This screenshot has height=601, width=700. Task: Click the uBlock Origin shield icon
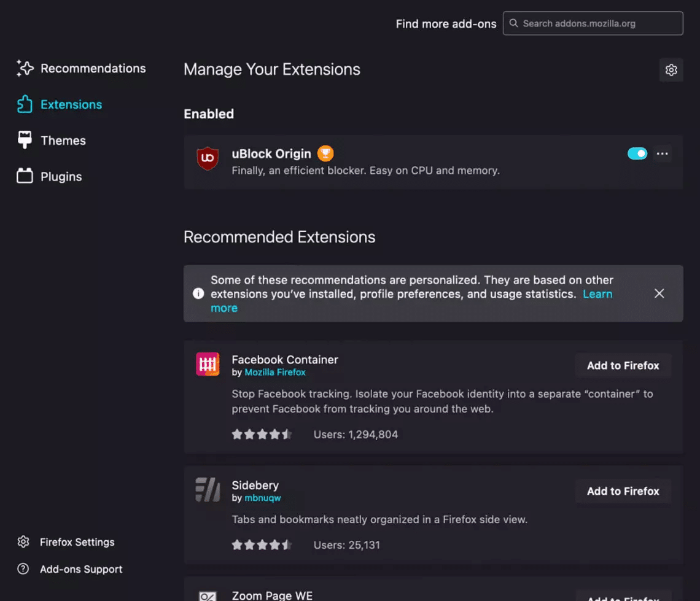[x=208, y=158]
